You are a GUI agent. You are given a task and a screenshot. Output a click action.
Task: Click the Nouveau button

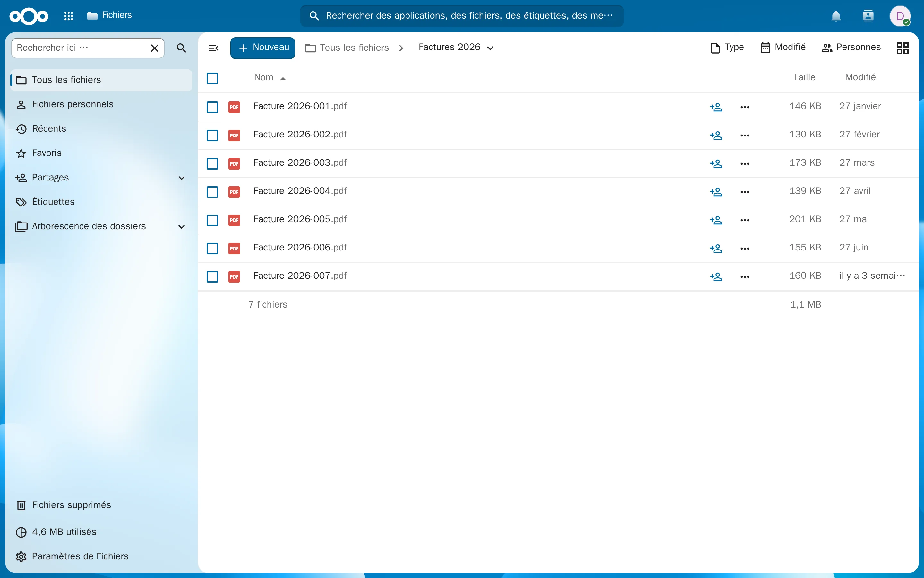point(263,48)
